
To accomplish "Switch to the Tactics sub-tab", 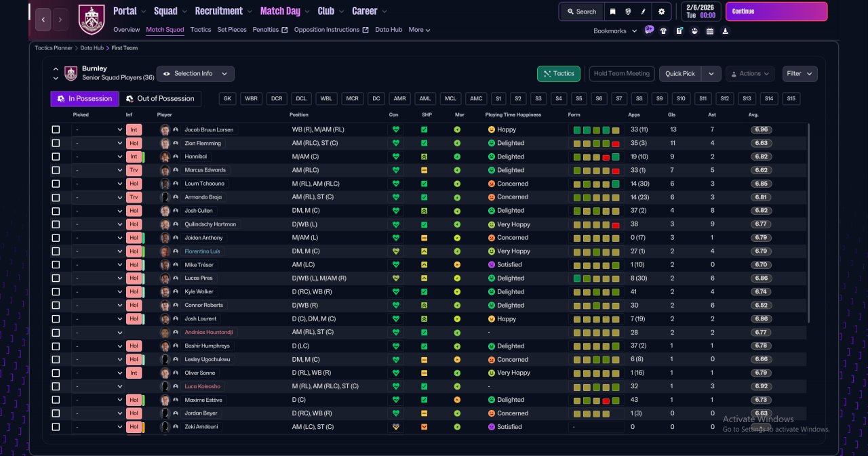I will pos(201,30).
